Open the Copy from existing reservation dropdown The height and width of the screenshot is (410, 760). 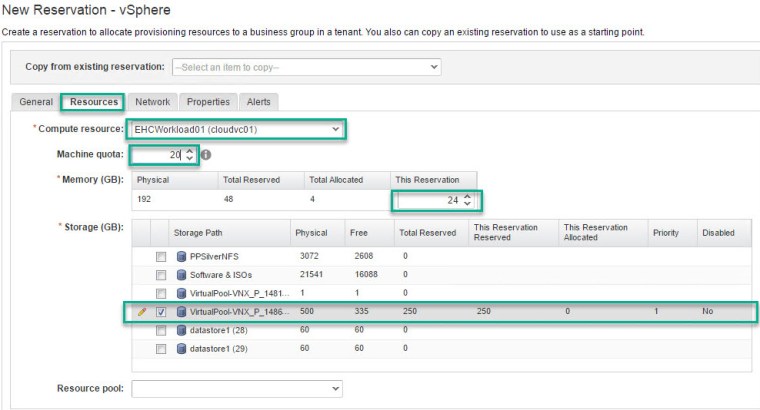pos(306,67)
